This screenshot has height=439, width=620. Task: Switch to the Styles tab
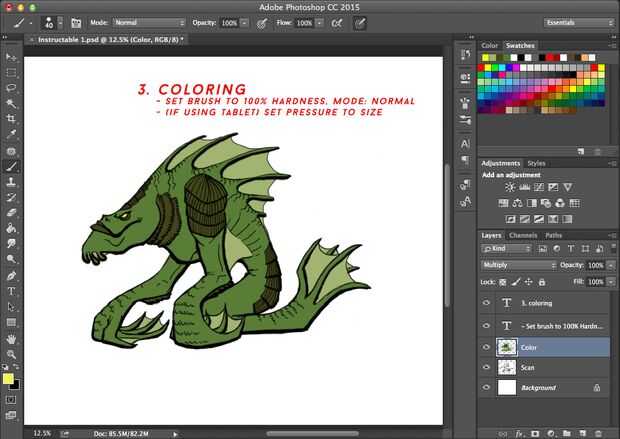pos(537,163)
